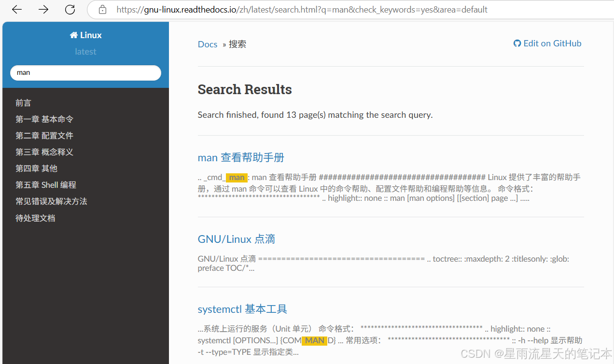Image resolution: width=614 pixels, height=364 pixels.
Task: Open the man 查看帮助手册 search result
Action: click(241, 157)
